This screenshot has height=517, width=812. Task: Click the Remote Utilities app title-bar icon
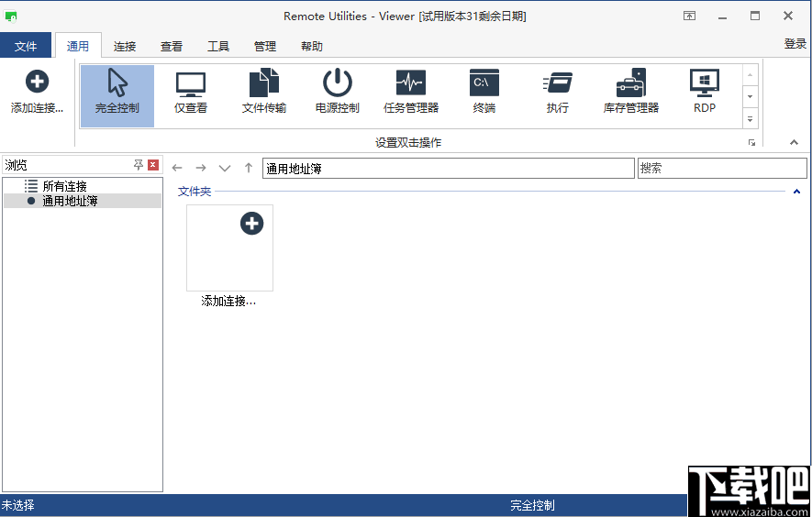point(10,16)
